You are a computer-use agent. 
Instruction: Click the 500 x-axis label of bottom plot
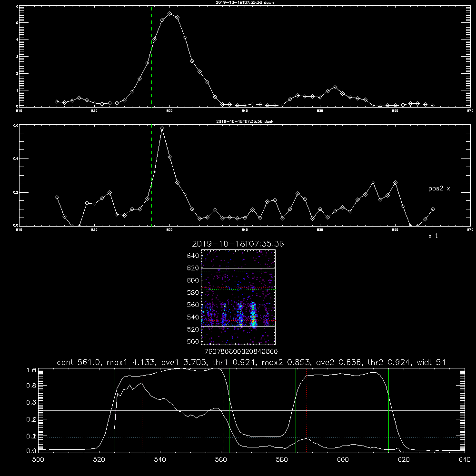click(x=38, y=460)
